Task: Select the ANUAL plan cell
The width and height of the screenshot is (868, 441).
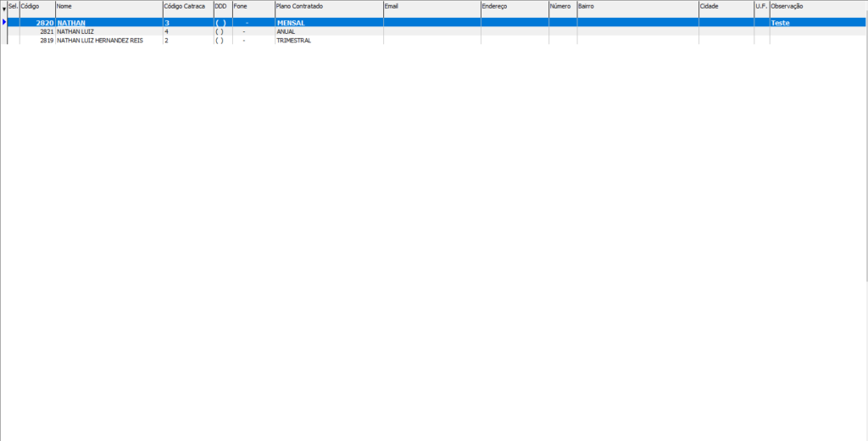Action: (x=330, y=31)
